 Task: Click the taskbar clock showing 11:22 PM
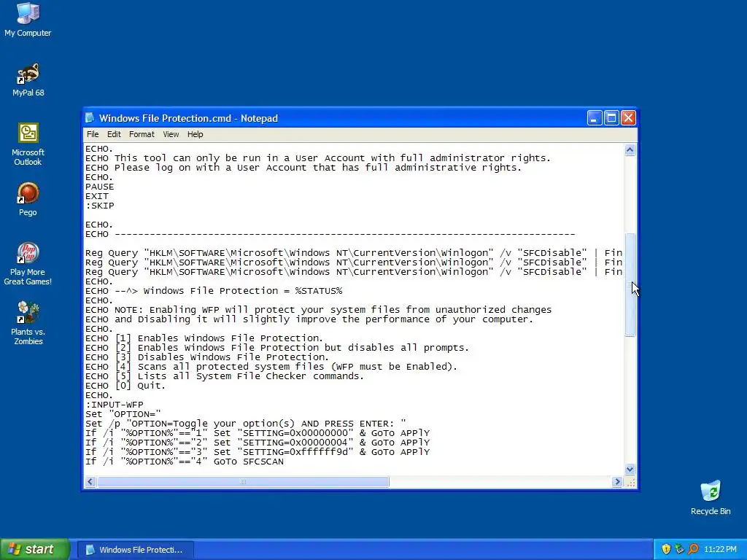coord(720,550)
